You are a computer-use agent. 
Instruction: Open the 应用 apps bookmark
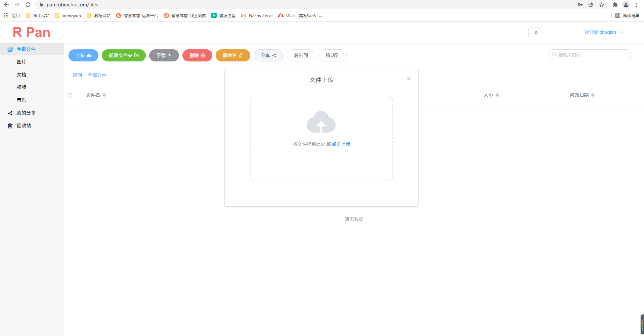tap(12, 15)
